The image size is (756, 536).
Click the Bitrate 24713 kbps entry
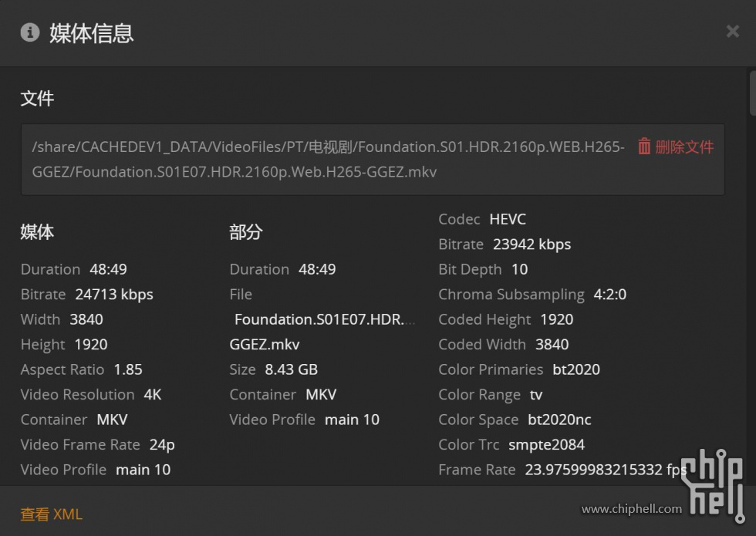pyautogui.click(x=86, y=294)
